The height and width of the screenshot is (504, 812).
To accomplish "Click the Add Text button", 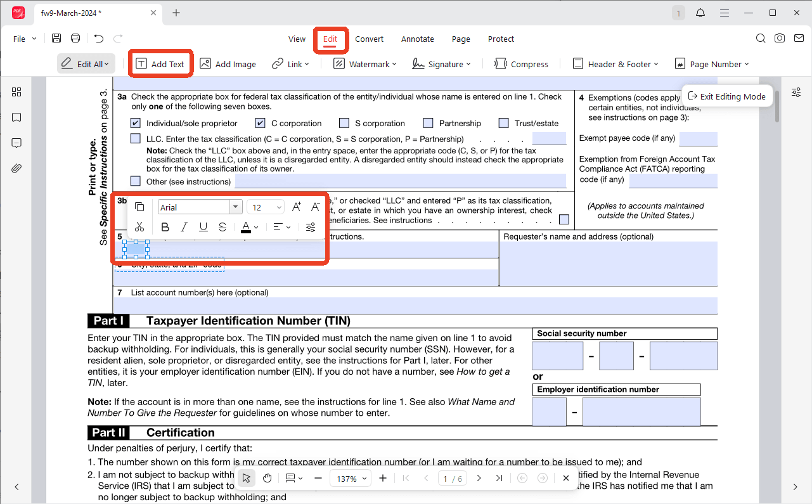I will 160,64.
